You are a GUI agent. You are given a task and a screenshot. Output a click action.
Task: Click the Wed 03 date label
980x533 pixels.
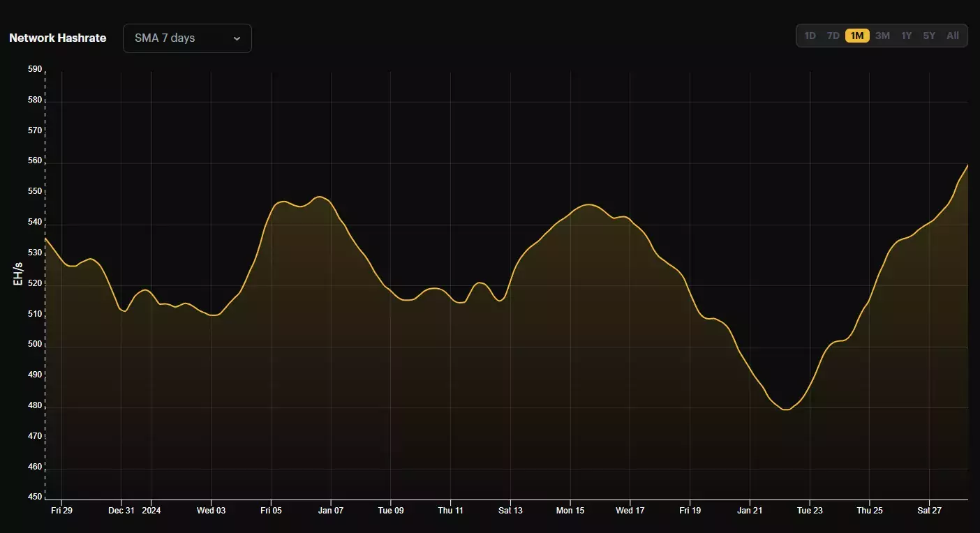211,511
